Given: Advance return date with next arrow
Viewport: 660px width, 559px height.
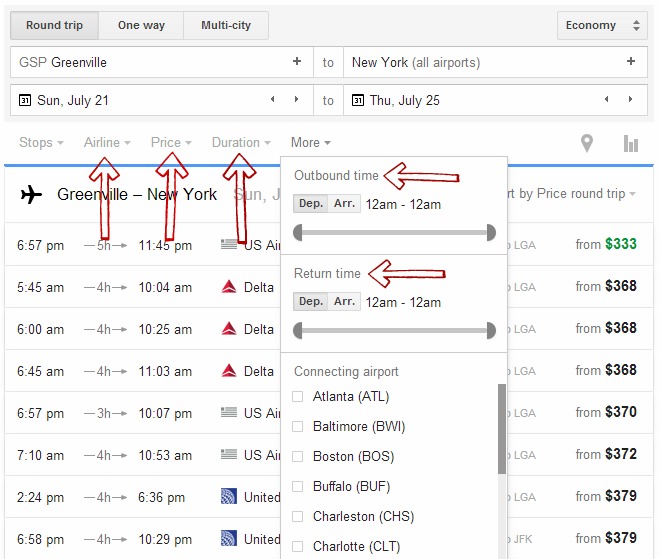Looking at the screenshot, I should pos(630,100).
